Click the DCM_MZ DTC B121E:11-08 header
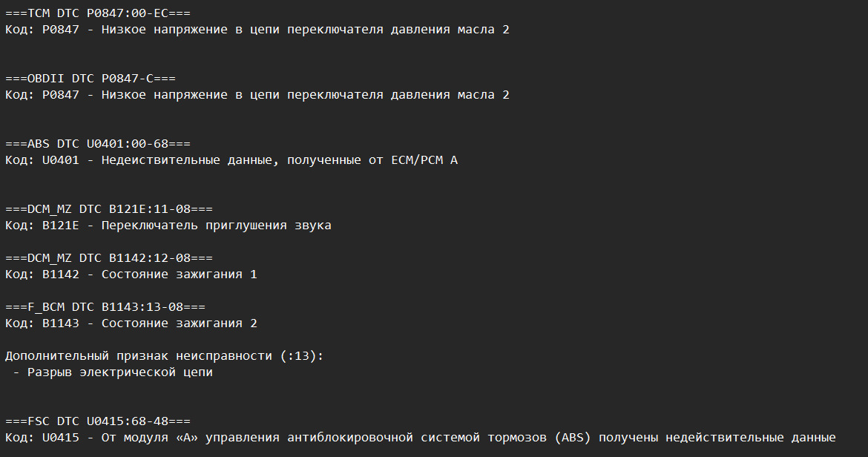 (x=109, y=209)
